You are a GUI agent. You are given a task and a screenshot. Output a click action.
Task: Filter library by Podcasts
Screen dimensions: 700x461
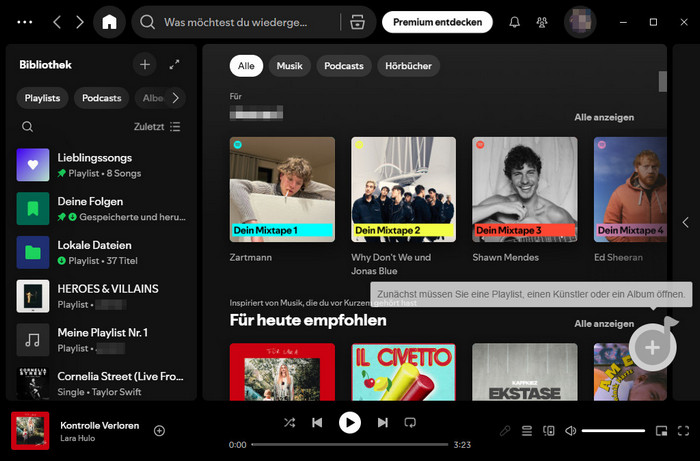point(101,98)
